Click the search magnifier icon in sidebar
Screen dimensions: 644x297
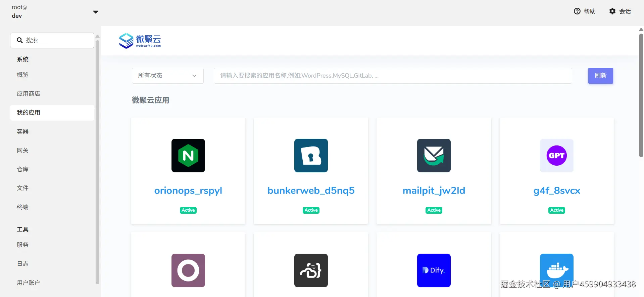[x=19, y=40]
